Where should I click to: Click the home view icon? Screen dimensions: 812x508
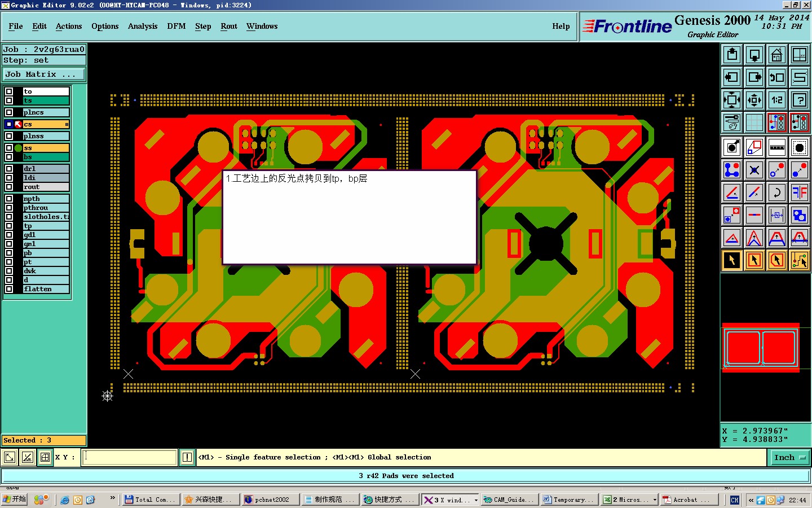[777, 55]
